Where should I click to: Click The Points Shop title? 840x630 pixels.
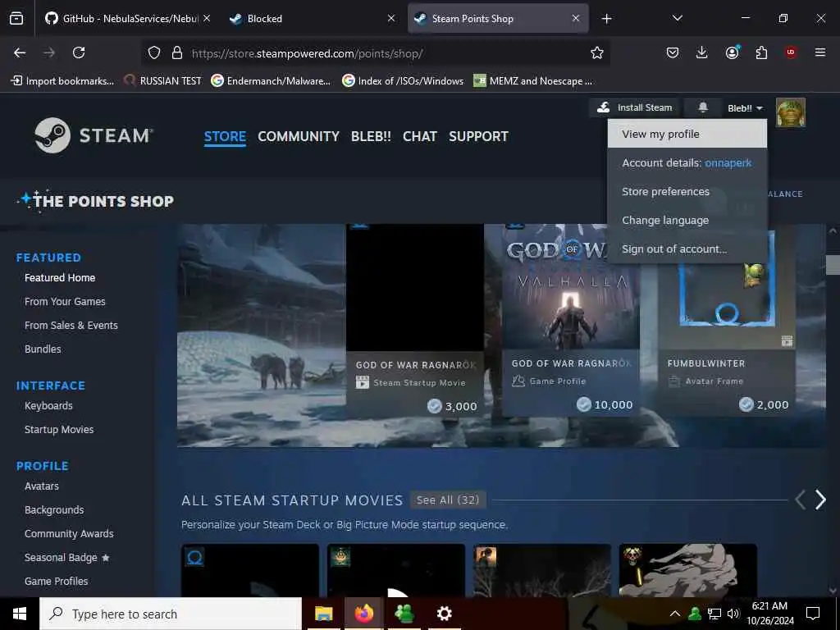click(97, 201)
